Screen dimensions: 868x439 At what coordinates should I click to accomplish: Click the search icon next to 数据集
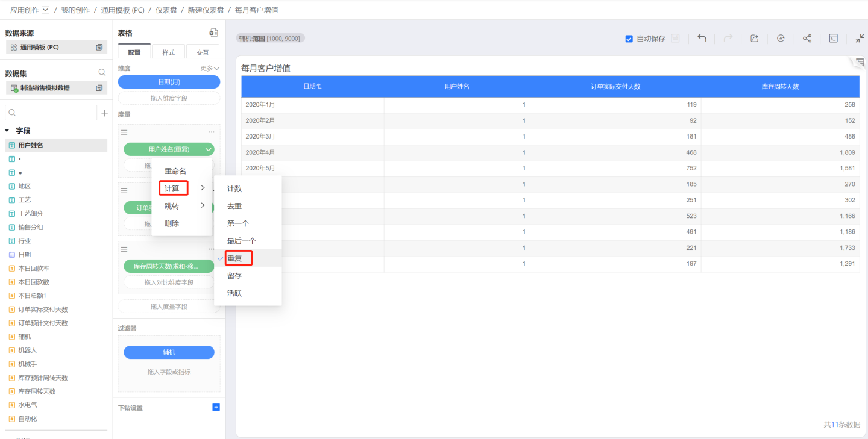tap(102, 72)
